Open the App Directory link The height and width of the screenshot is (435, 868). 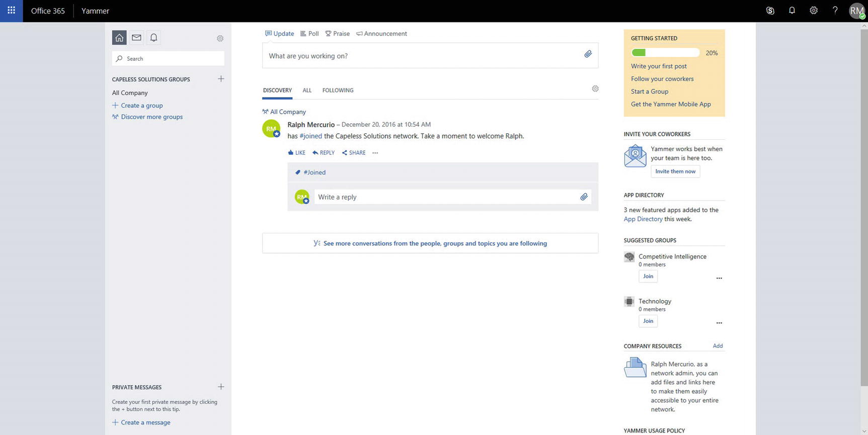pos(643,219)
